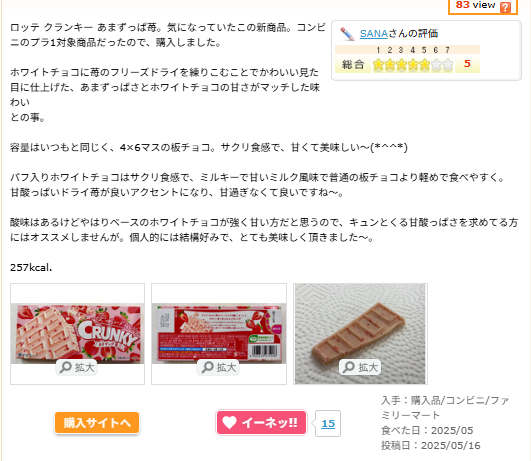This screenshot has height=461, width=531.
Task: Click the rating score number 5
Action: (467, 63)
